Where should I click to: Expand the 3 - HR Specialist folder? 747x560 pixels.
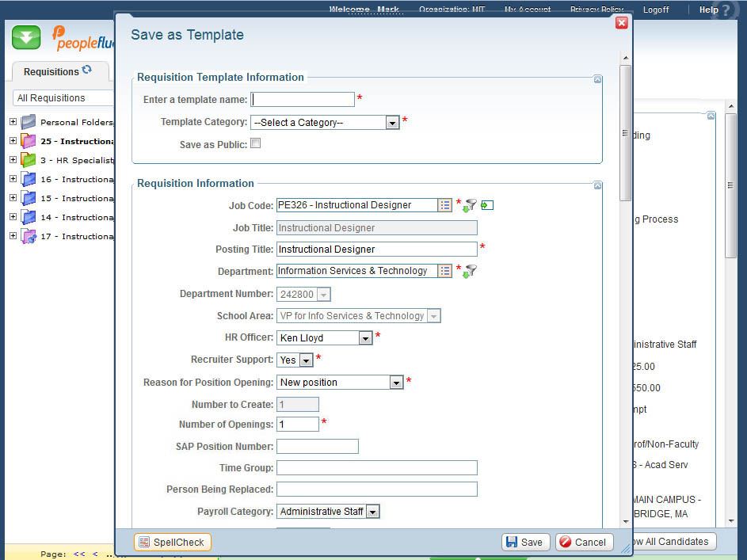pyautogui.click(x=13, y=160)
